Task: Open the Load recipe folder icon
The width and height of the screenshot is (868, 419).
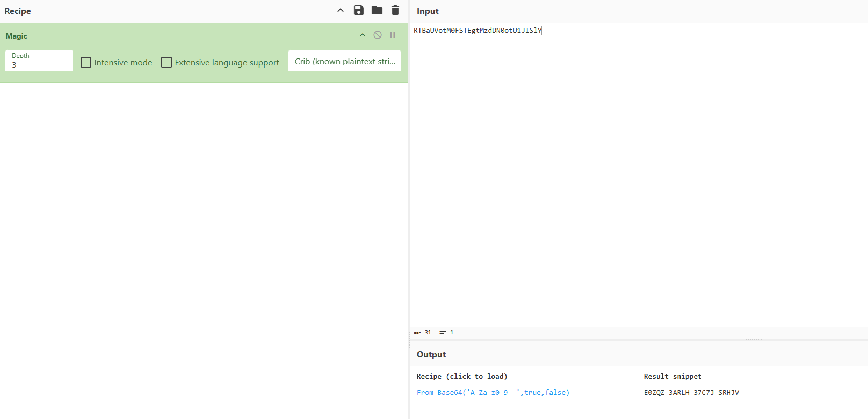Action: [377, 10]
